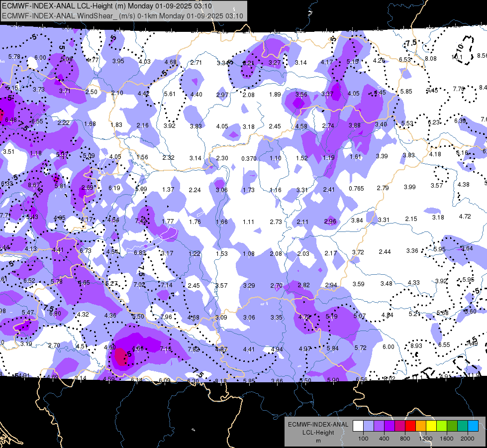Click the wind shear value 1.08
The image size is (487, 448).
pos(248,254)
